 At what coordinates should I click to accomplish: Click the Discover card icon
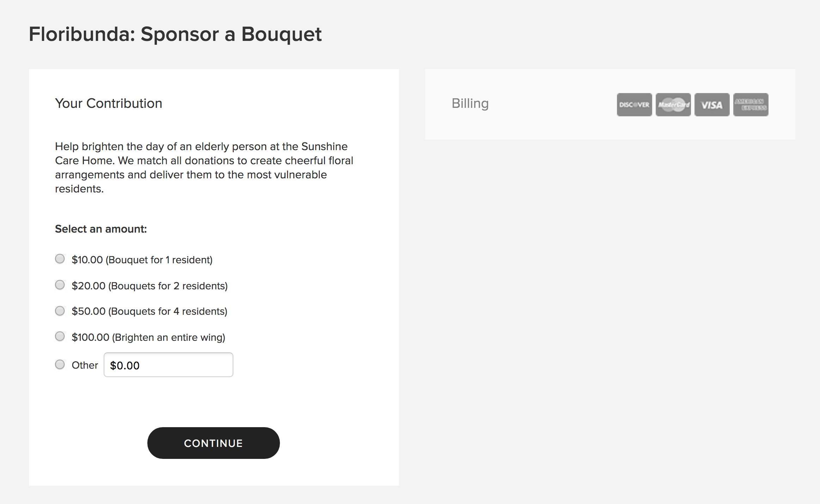(634, 105)
